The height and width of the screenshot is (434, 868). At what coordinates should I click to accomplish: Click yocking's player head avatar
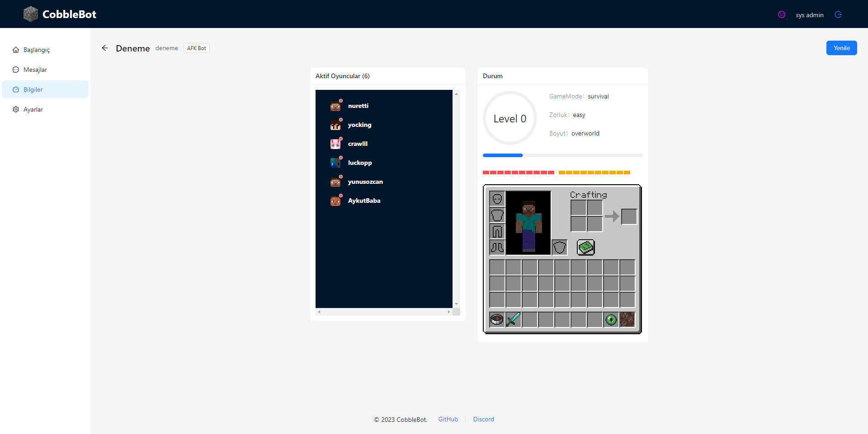[335, 125]
